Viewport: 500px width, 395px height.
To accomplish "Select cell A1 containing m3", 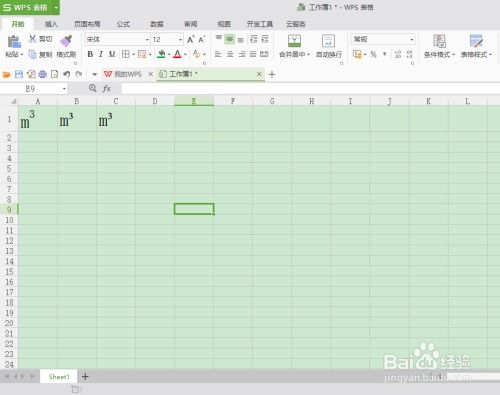I will [x=38, y=119].
